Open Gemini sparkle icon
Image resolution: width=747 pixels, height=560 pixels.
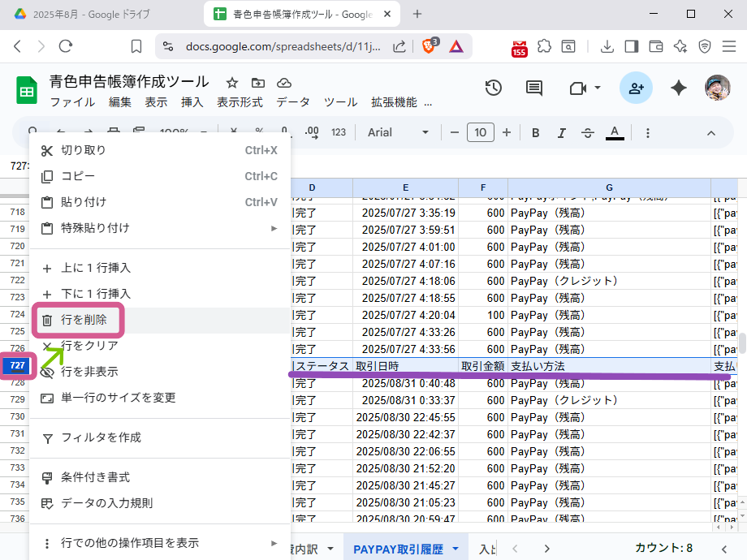point(679,88)
